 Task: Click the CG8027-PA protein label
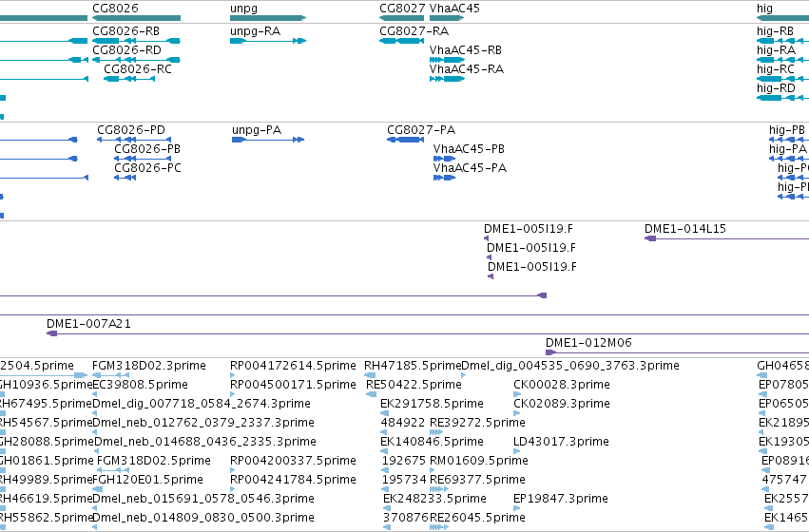[x=421, y=130]
